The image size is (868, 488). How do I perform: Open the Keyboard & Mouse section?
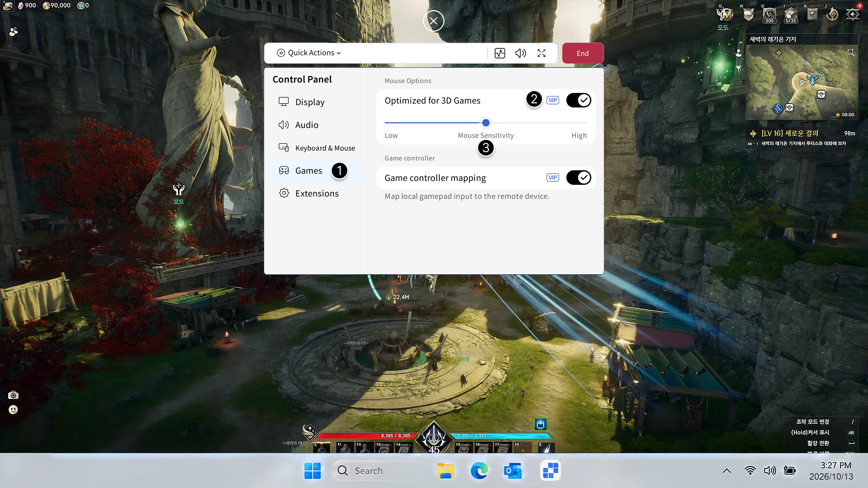317,148
